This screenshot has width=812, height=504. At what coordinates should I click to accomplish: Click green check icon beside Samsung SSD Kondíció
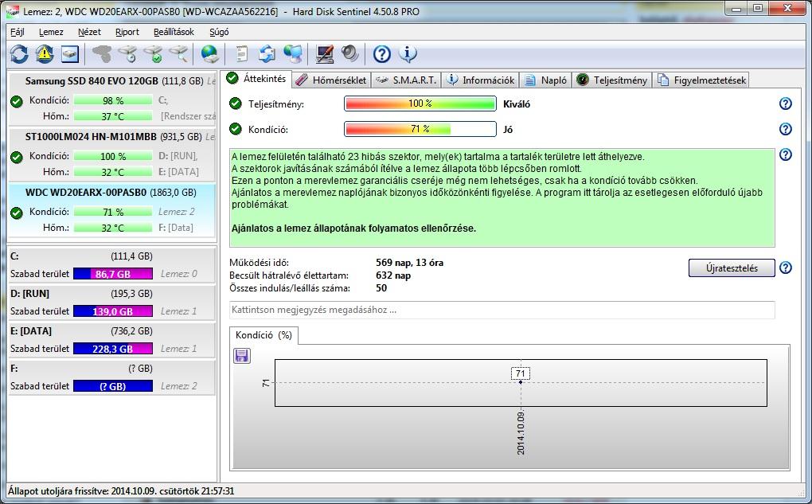click(x=17, y=101)
